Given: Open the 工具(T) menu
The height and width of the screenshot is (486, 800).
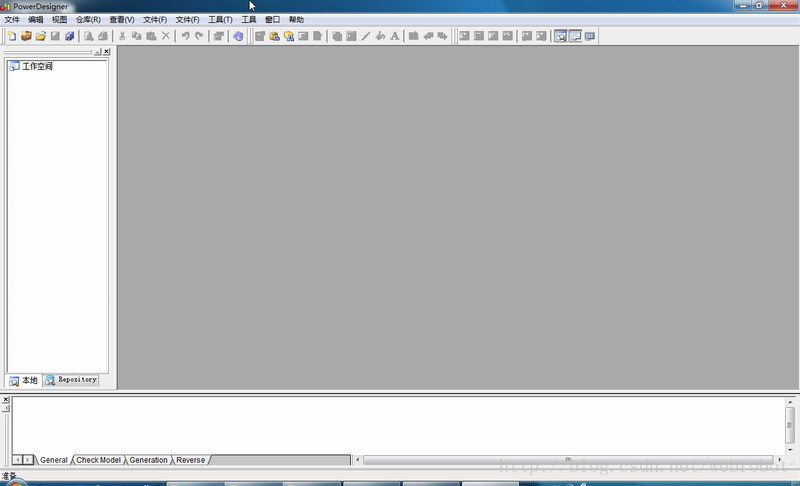Looking at the screenshot, I should coord(220,19).
